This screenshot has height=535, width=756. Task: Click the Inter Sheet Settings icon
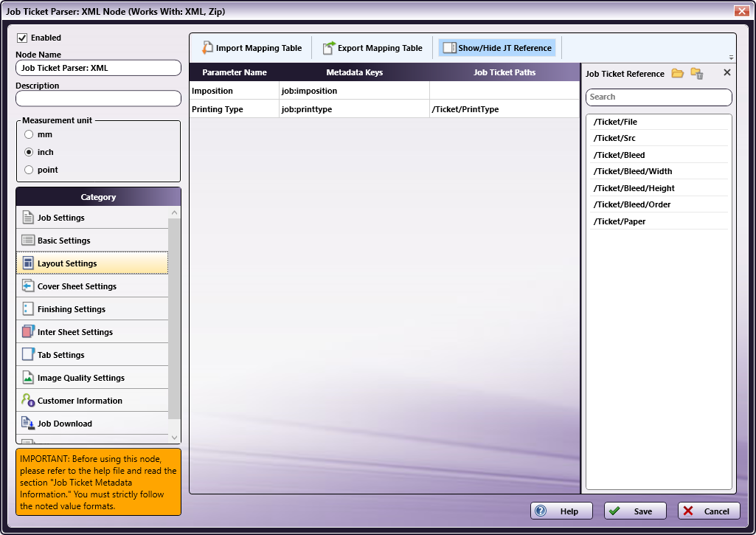[x=28, y=332]
